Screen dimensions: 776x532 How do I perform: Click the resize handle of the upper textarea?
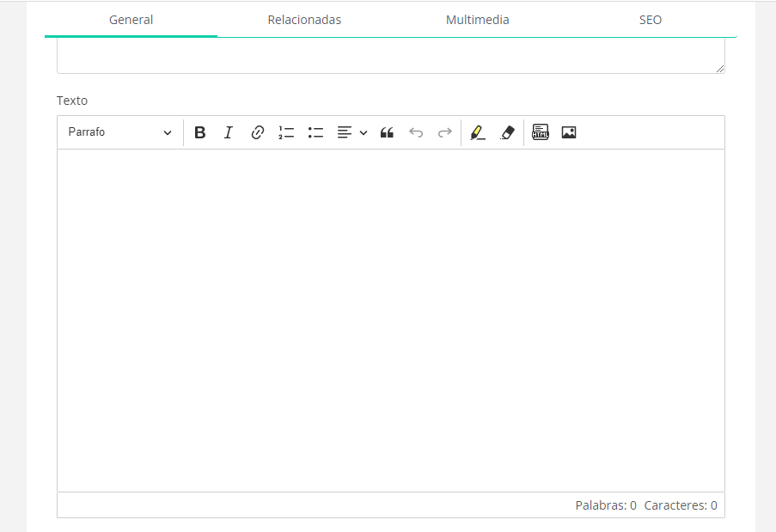[x=719, y=68]
